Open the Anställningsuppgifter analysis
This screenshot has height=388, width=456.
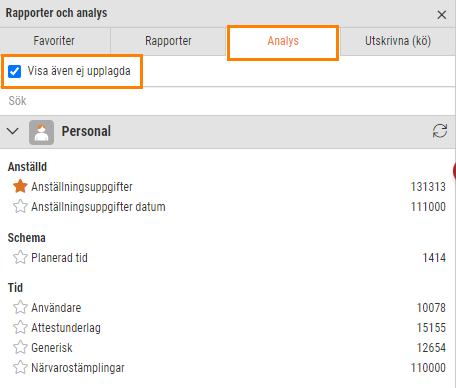tap(82, 187)
